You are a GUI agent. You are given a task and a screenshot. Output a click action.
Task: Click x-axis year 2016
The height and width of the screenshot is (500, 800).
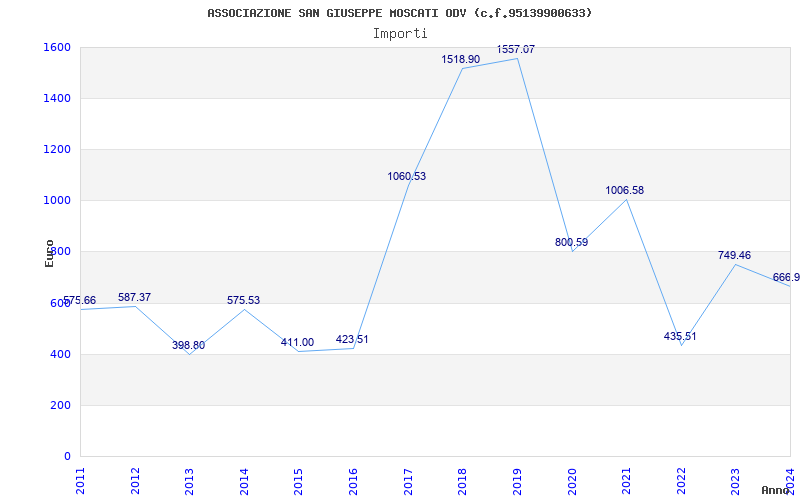(x=354, y=481)
